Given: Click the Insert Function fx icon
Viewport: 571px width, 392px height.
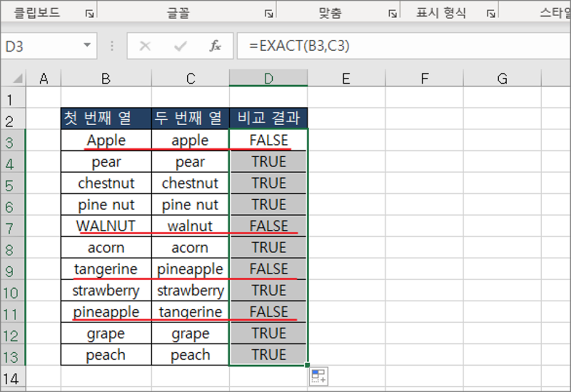Looking at the screenshot, I should coord(215,46).
